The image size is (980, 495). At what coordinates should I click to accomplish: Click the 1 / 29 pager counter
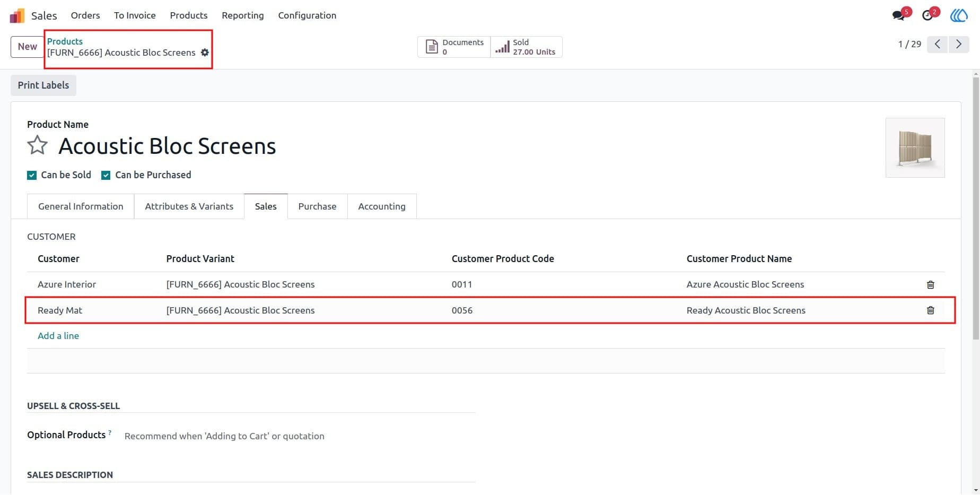(909, 44)
